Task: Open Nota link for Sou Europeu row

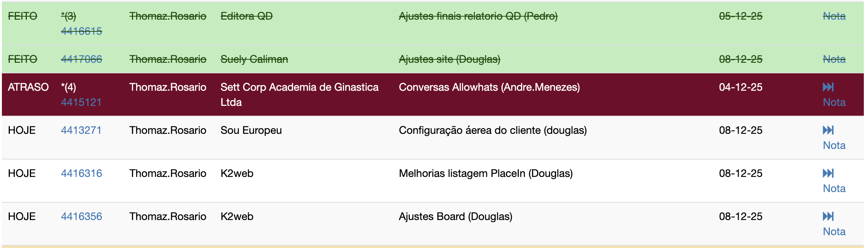Action: point(834,146)
